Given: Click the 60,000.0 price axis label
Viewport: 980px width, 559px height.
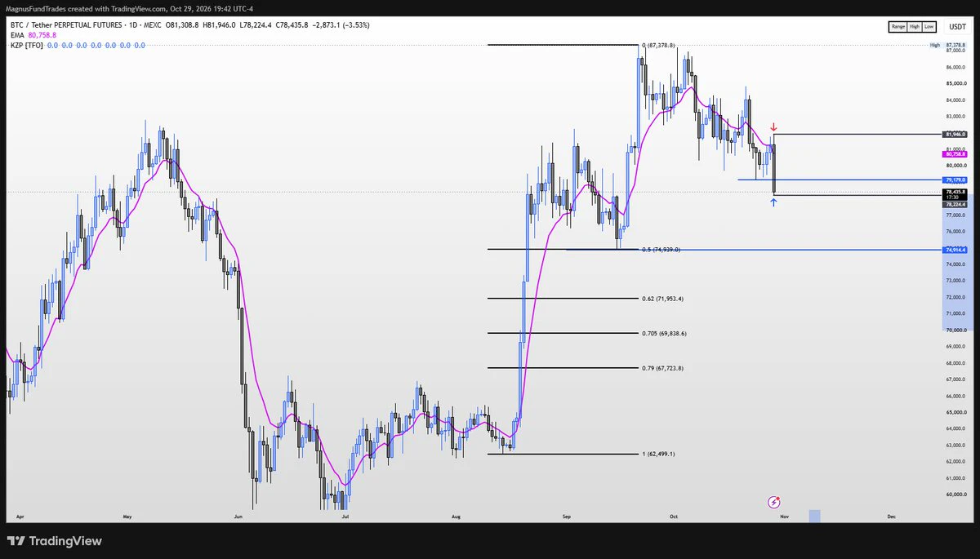Looking at the screenshot, I should tap(955, 495).
